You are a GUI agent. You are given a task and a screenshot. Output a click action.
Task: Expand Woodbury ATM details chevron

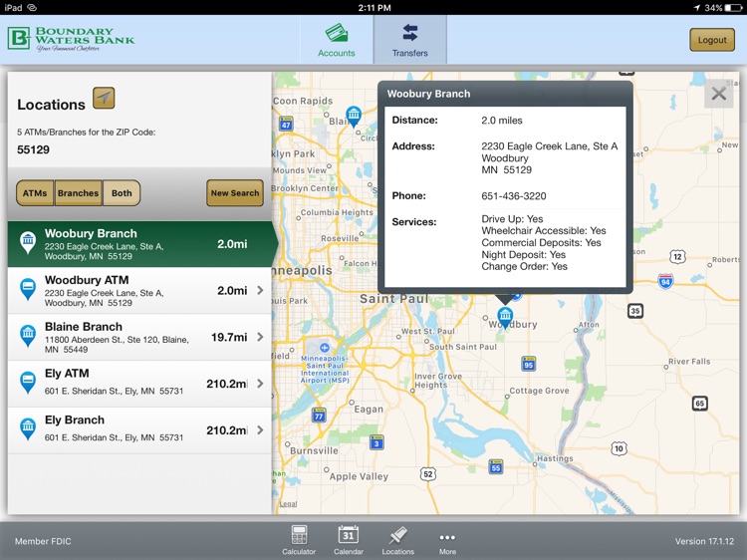click(260, 290)
